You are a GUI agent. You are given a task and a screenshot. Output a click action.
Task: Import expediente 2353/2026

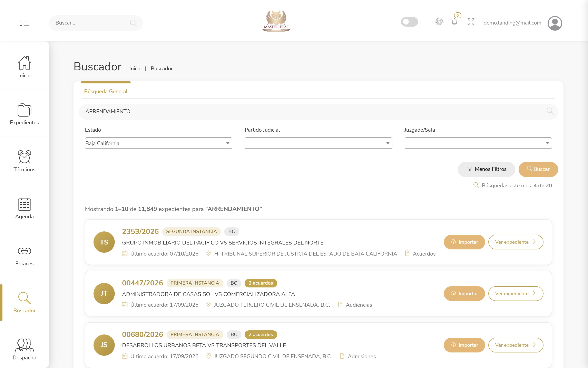[x=464, y=242]
